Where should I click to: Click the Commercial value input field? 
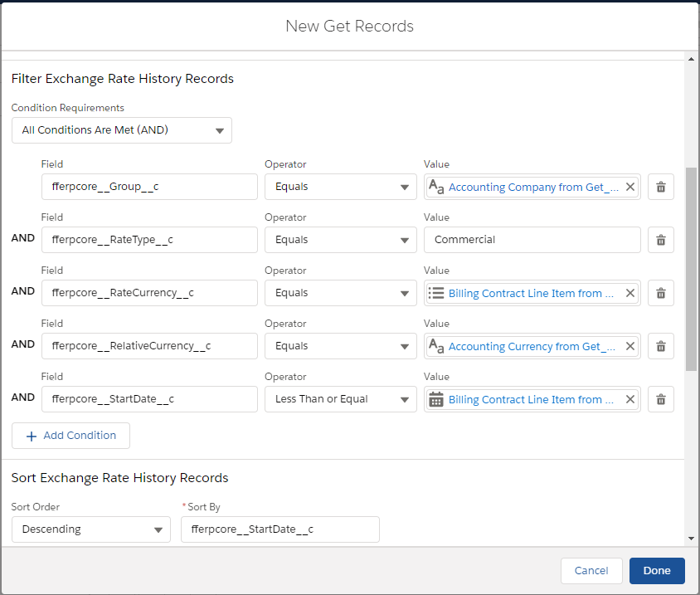[532, 240]
